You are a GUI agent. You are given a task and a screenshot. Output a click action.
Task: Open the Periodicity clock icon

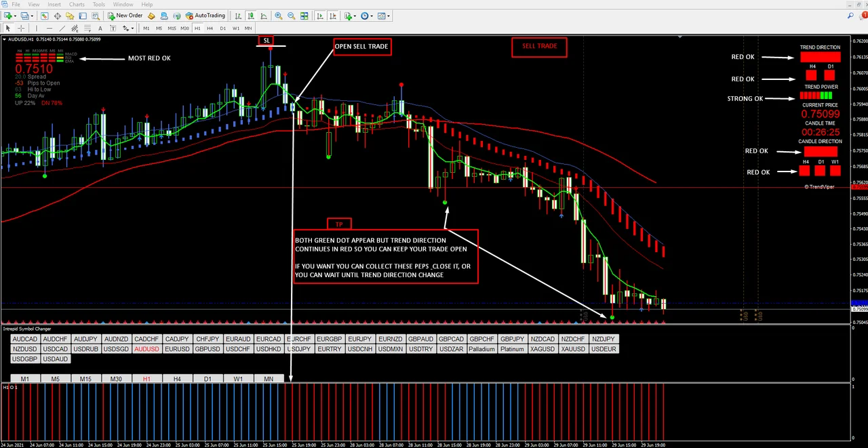[364, 16]
